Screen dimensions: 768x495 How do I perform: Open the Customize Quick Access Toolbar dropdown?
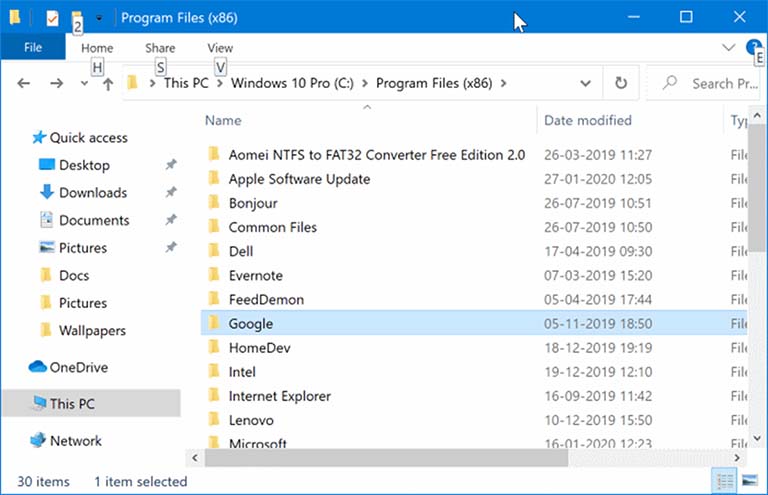pos(99,18)
